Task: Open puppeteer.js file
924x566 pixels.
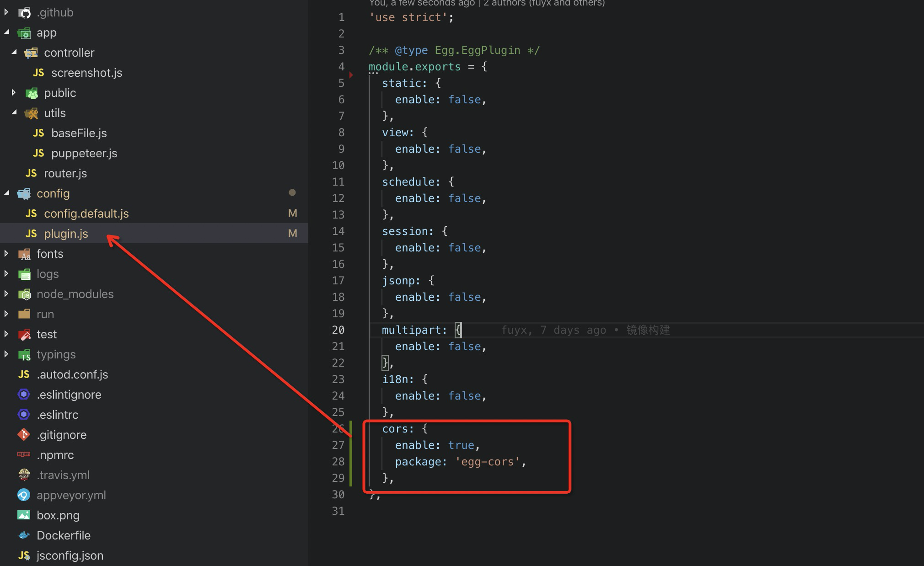Action: coord(84,153)
